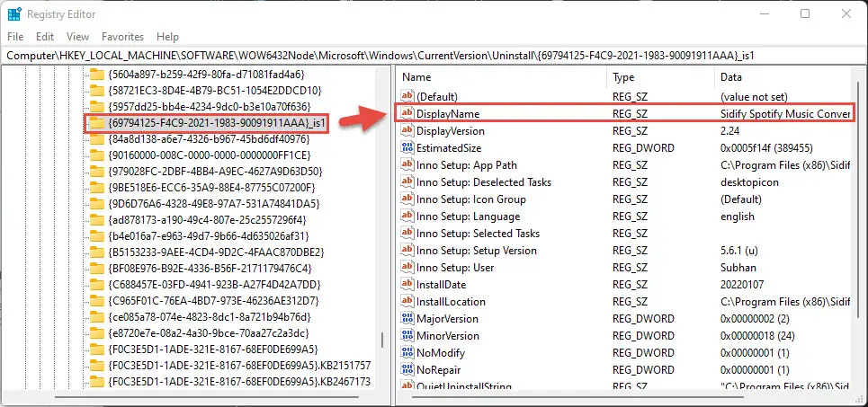Click the data value 5.6.1 (u)
Screen dimensions: 868x407
[739, 250]
